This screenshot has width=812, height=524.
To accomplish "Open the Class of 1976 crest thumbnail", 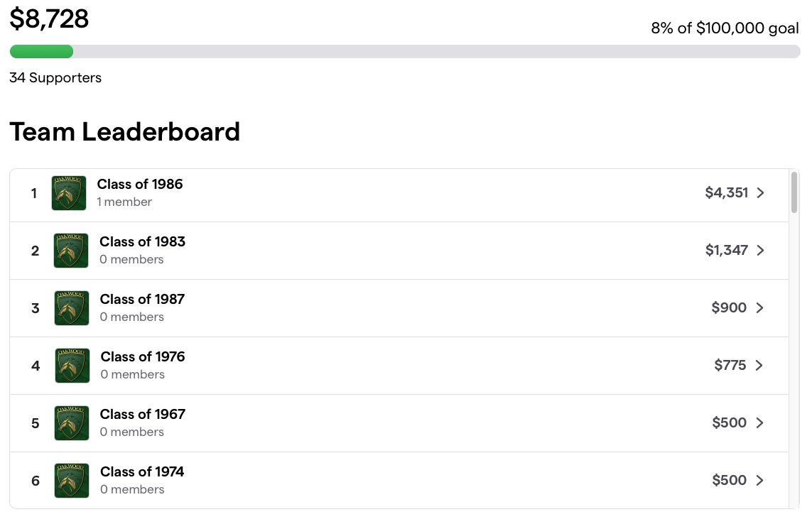I will pos(72,366).
